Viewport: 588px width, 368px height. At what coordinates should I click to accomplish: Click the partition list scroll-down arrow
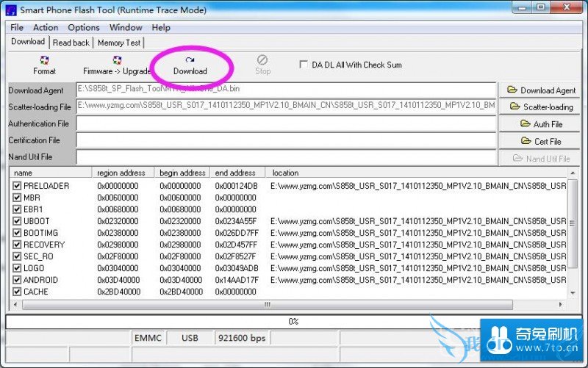click(573, 293)
